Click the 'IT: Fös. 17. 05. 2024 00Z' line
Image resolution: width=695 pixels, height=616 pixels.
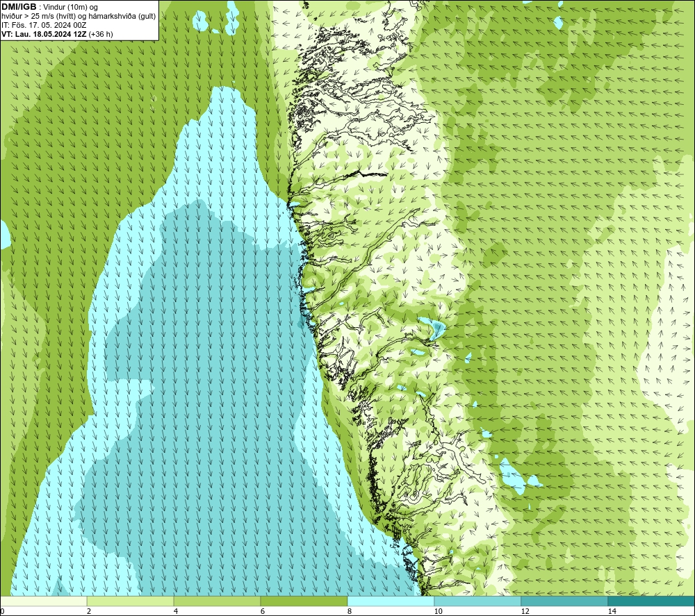44,25
